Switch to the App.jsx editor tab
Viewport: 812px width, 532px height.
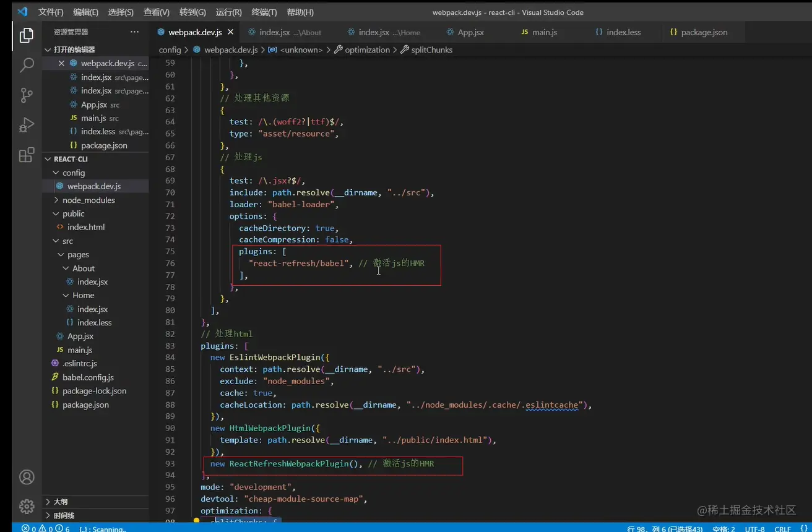click(x=470, y=32)
